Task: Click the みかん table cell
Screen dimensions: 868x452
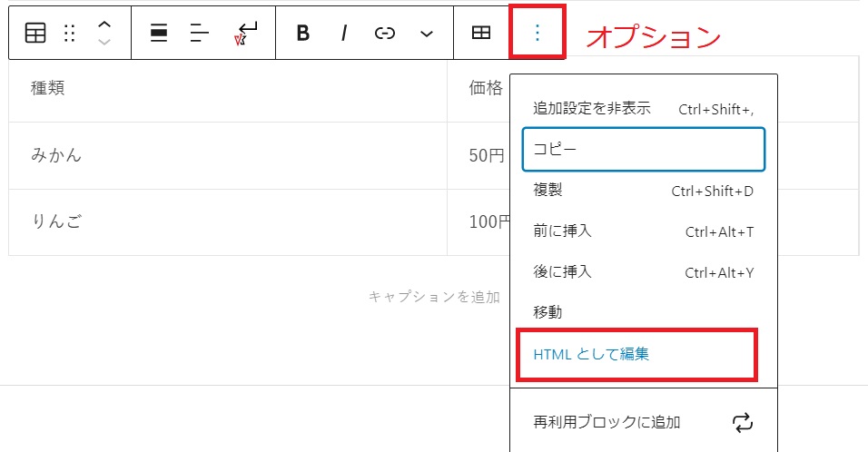Action: click(x=228, y=155)
